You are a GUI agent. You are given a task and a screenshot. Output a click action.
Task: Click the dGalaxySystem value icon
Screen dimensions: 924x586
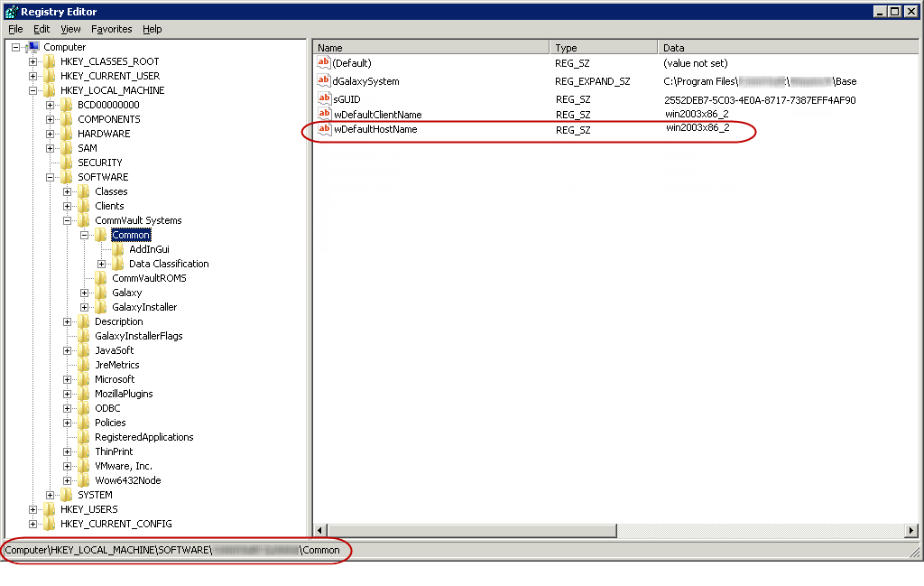point(324,80)
